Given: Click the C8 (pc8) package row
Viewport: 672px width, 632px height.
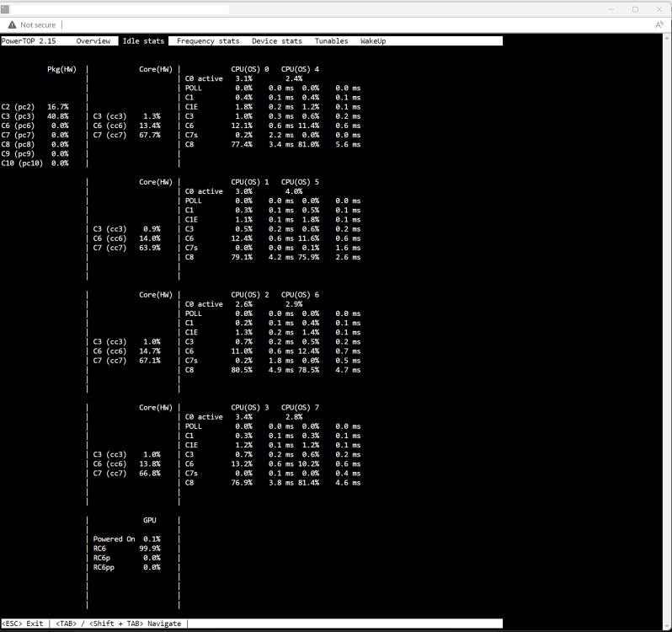Looking at the screenshot, I should coord(35,144).
